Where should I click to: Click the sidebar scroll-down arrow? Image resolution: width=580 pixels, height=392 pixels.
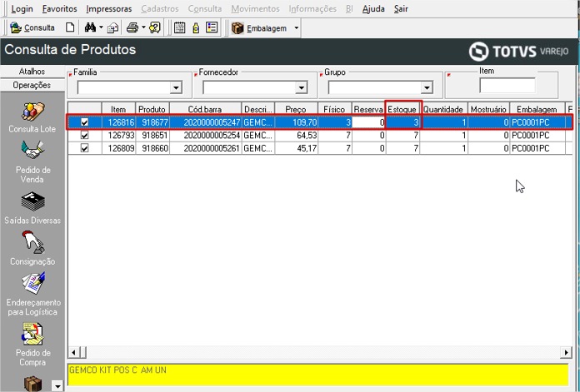(57, 387)
